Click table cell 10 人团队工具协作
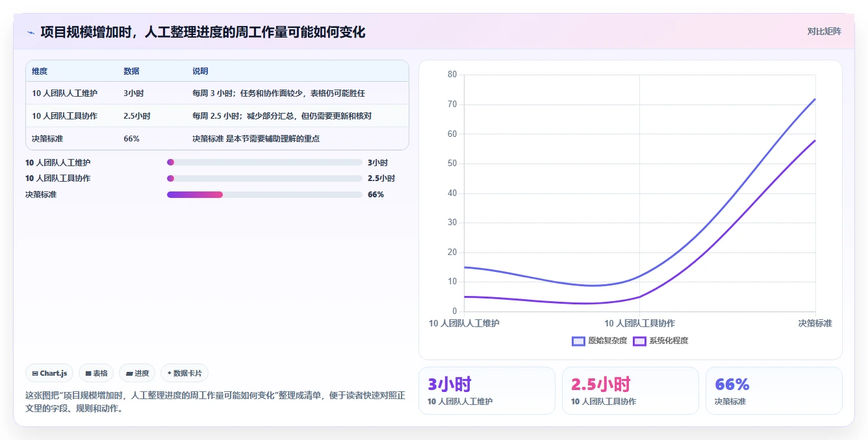Screen dimensions: 868x440 [x=65, y=116]
